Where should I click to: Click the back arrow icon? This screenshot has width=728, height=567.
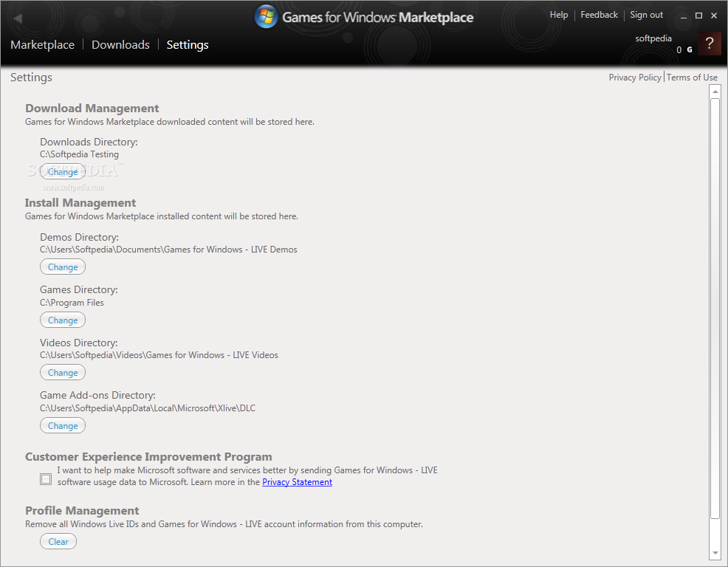pos(18,18)
